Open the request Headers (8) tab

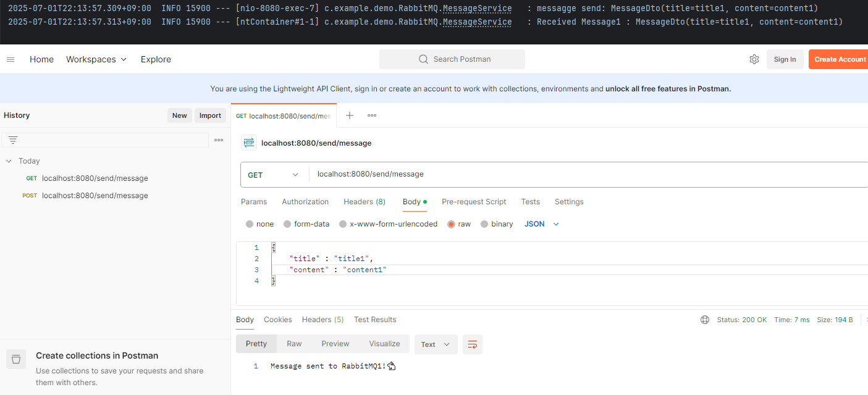[364, 202]
